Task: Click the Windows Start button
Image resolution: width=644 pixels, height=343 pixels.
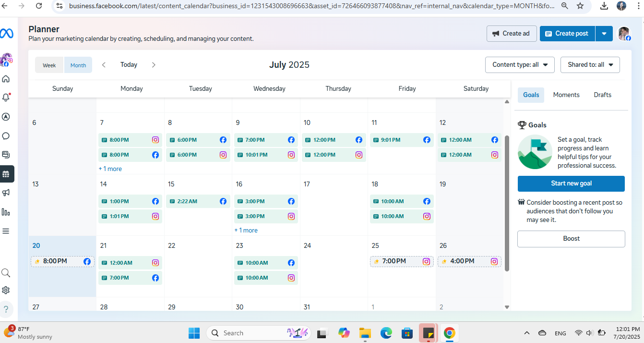Action: (x=194, y=333)
